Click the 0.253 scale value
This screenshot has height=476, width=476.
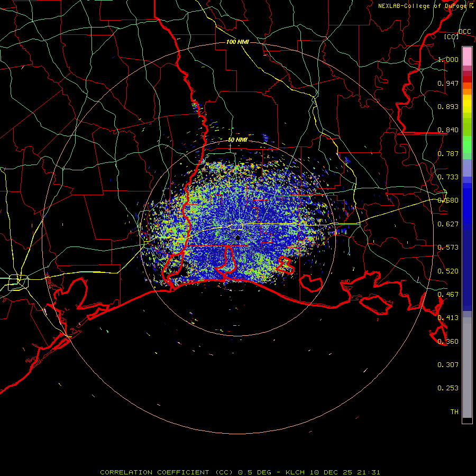coord(448,388)
